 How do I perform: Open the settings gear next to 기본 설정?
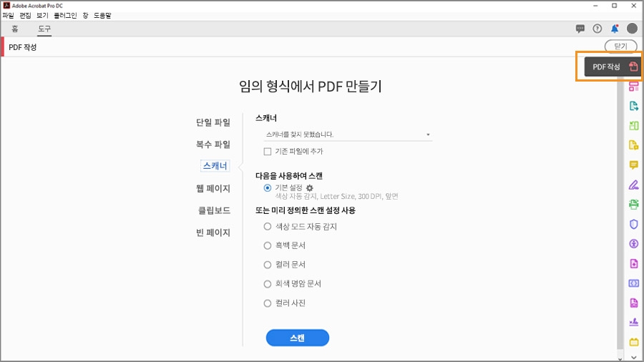pos(310,187)
